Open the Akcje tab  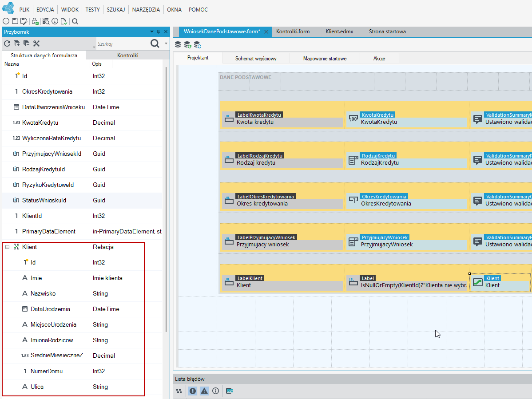coord(379,58)
